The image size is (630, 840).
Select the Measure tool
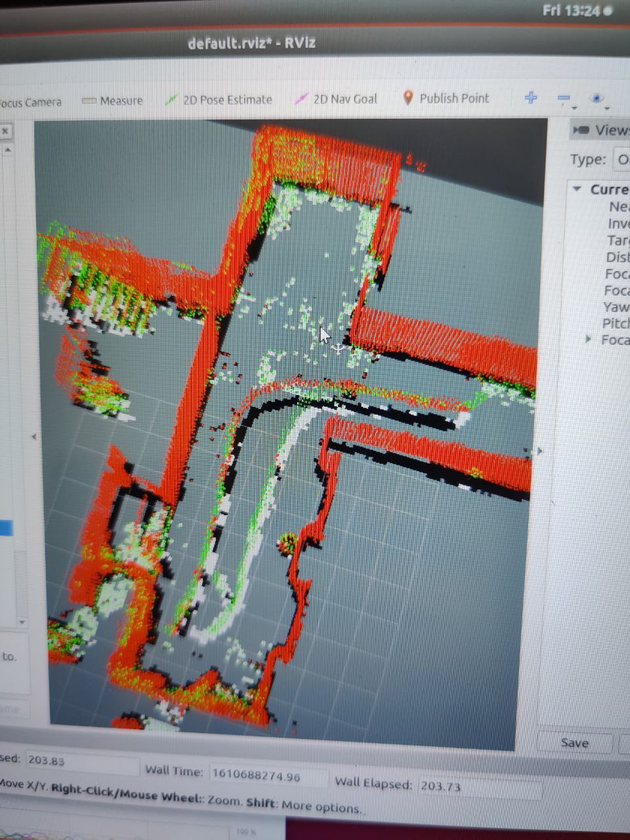[112, 101]
